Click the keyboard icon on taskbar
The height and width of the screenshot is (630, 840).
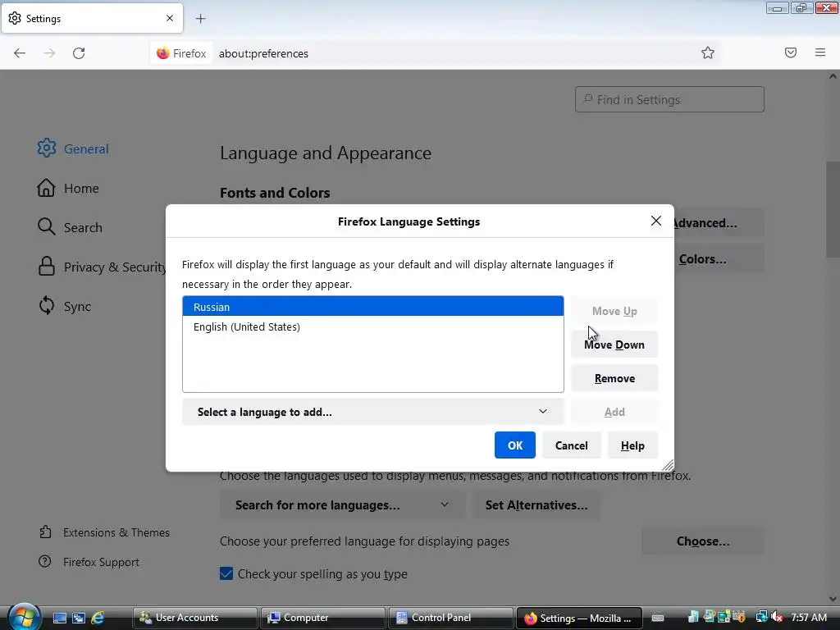658,618
